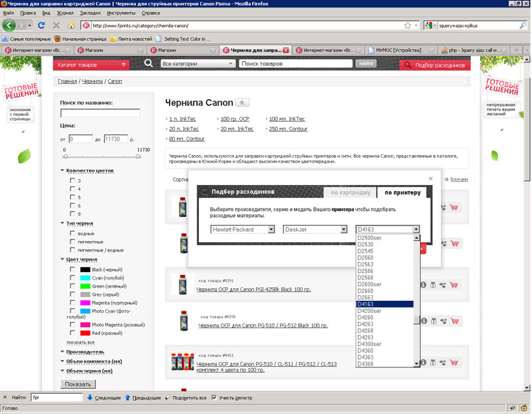Viewport: 532px width, 414px height.
Task: Add PG-510 / PG-512 Black ink to cart
Action: pyautogui.click(x=454, y=321)
